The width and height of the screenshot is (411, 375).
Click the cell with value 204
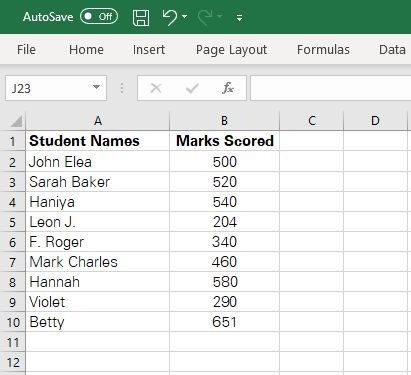pos(224,222)
